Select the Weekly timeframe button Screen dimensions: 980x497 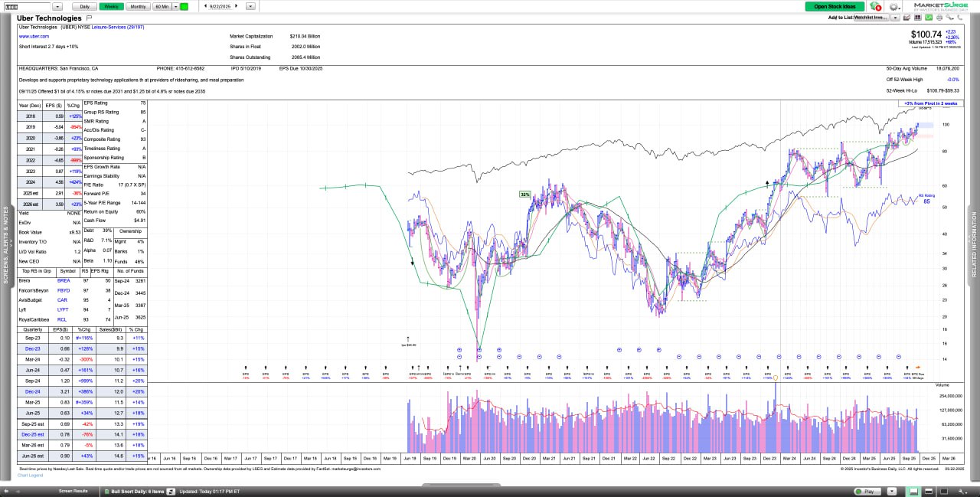coord(111,6)
